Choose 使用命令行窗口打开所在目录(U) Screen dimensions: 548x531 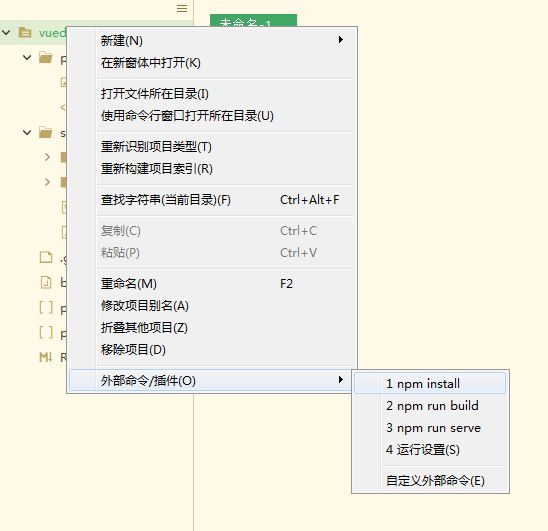click(212, 116)
